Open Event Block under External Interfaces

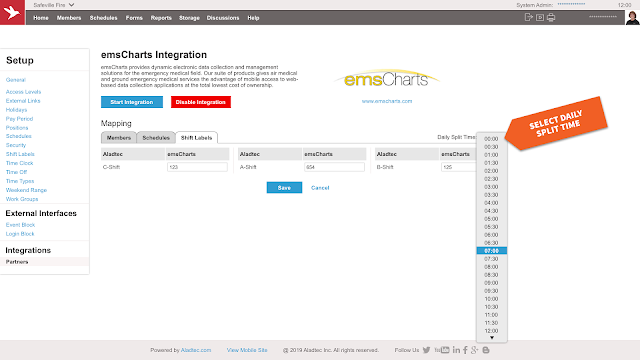pyautogui.click(x=20, y=225)
